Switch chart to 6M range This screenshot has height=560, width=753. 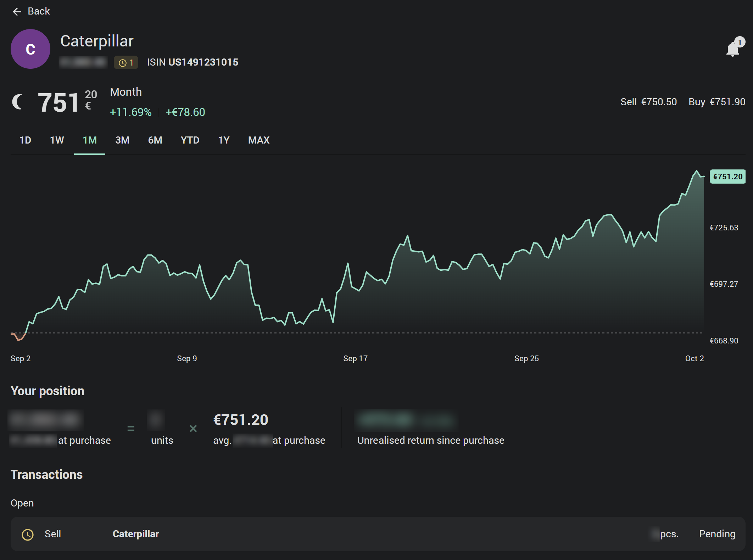point(155,140)
